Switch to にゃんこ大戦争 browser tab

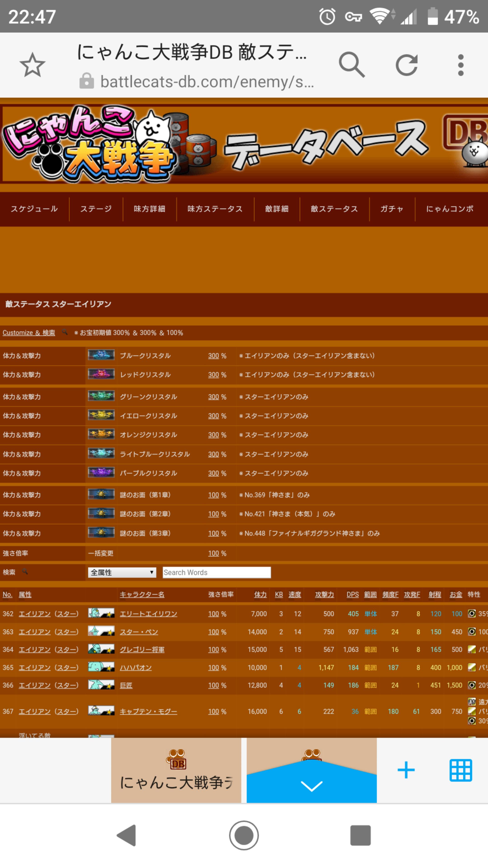click(x=176, y=770)
